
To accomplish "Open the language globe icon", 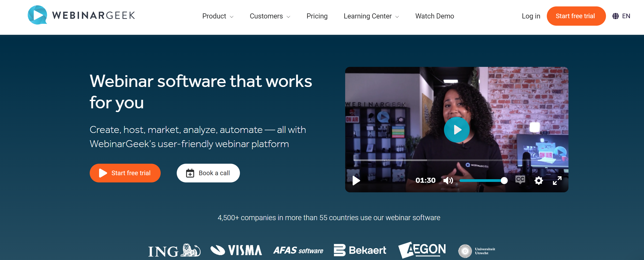I will pos(615,16).
